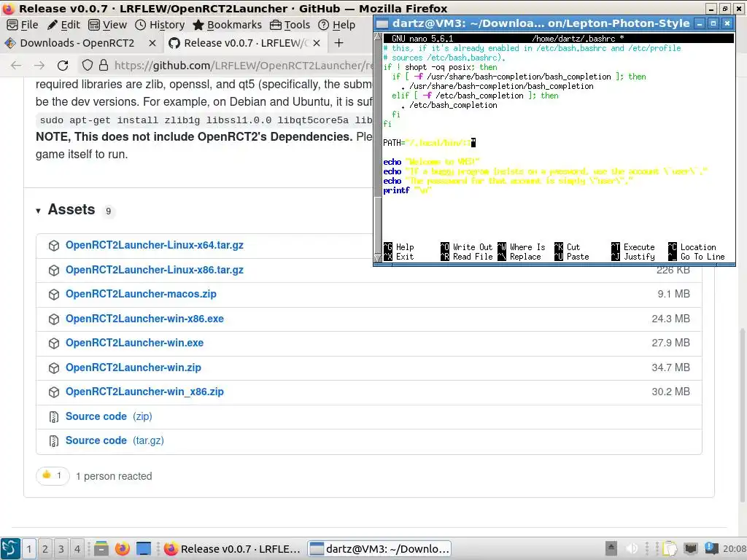Click package icon beside OpenRCT2Launcher-win.exe
The image size is (747, 560).
(x=54, y=343)
